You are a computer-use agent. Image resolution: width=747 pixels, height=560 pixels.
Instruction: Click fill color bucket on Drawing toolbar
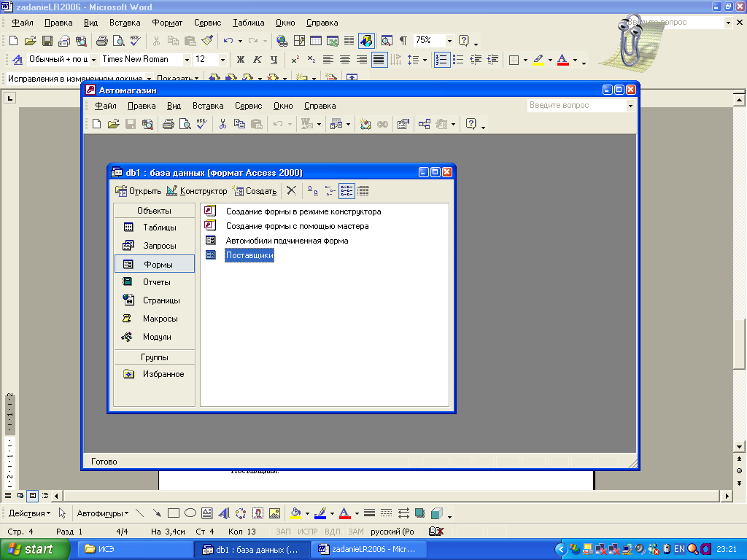[295, 513]
